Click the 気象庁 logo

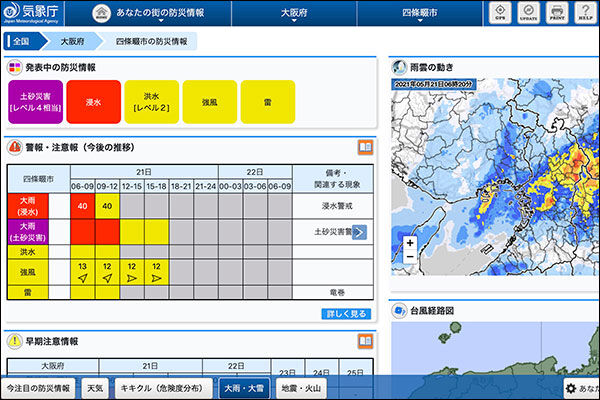(x=31, y=13)
